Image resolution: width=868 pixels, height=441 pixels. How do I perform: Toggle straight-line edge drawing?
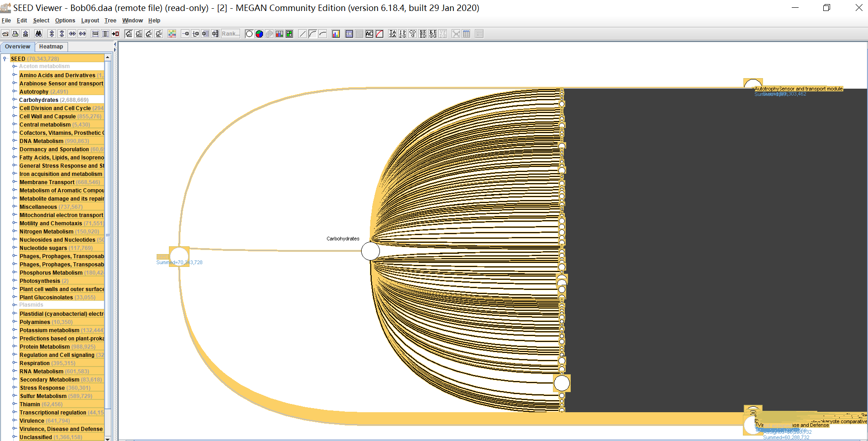(302, 34)
